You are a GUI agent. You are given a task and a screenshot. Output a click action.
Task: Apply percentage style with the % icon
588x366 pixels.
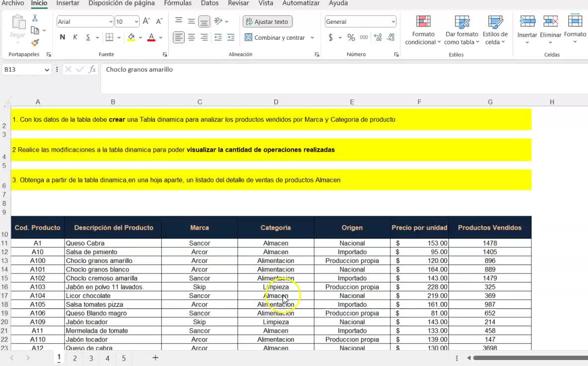[351, 37]
